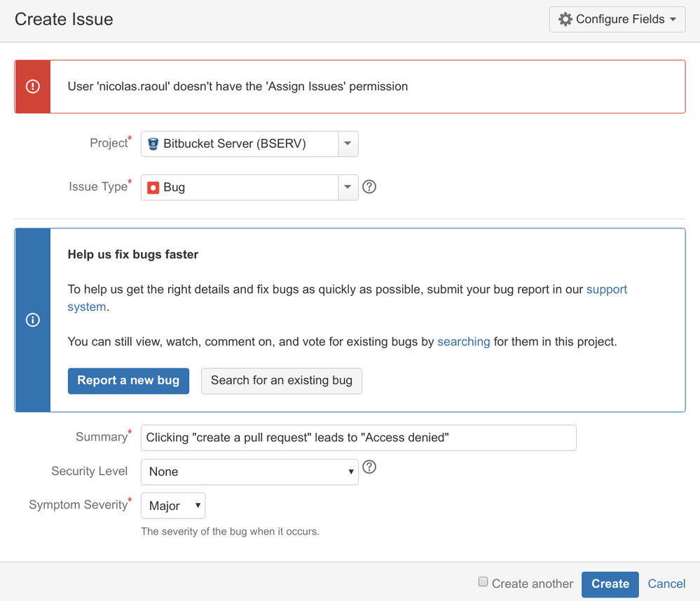
Task: Click the 'Help us fix bugs faster' heading
Action: tap(133, 254)
